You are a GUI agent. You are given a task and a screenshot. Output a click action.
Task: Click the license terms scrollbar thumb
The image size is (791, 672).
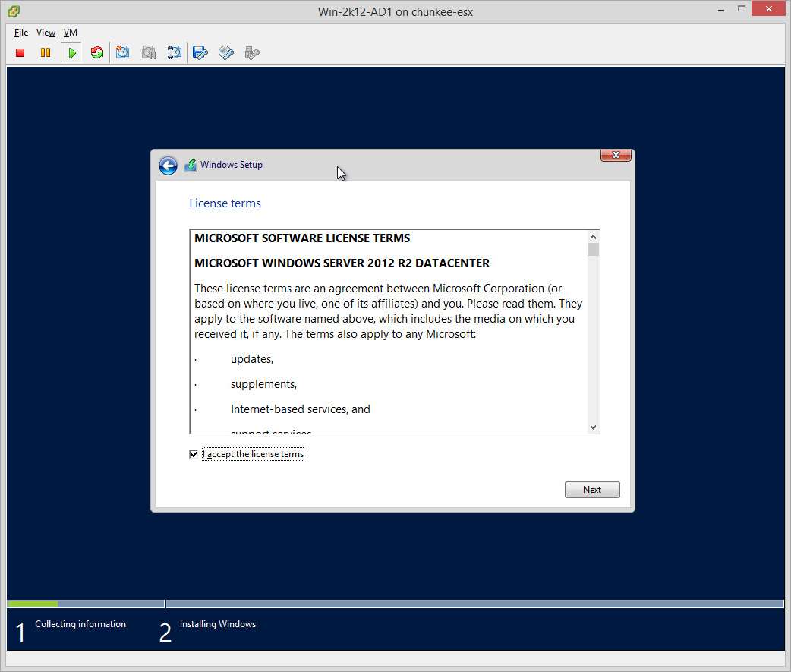pos(593,249)
